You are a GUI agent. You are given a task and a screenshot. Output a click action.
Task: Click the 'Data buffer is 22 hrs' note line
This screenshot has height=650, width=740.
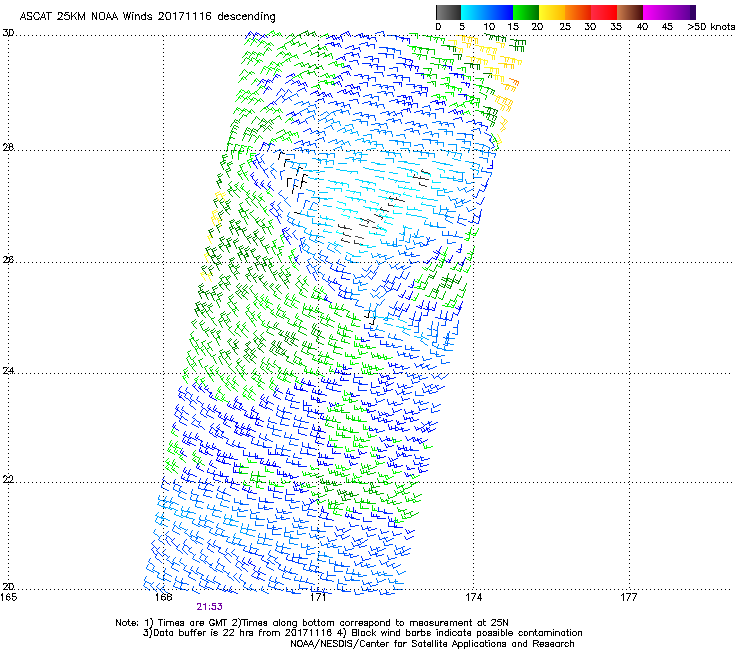click(362, 633)
